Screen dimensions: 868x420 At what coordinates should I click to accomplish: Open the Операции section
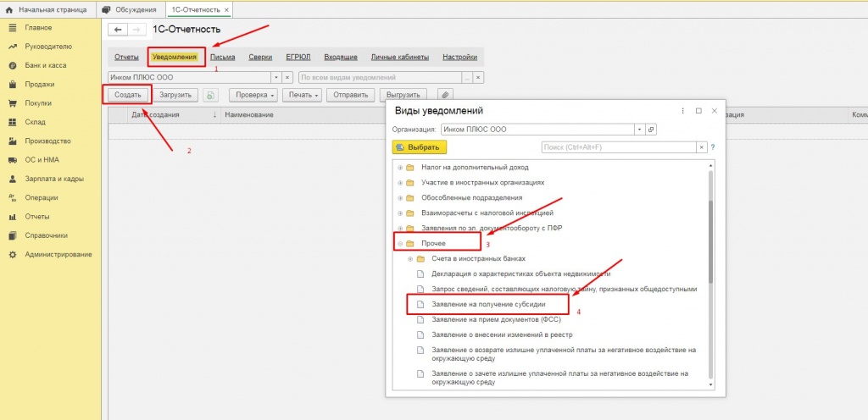pos(41,197)
